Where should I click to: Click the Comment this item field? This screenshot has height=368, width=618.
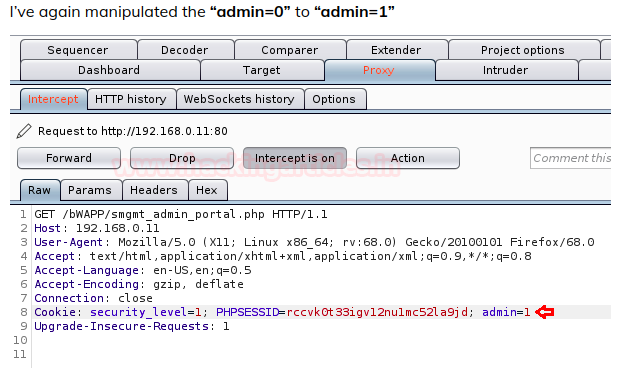571,158
